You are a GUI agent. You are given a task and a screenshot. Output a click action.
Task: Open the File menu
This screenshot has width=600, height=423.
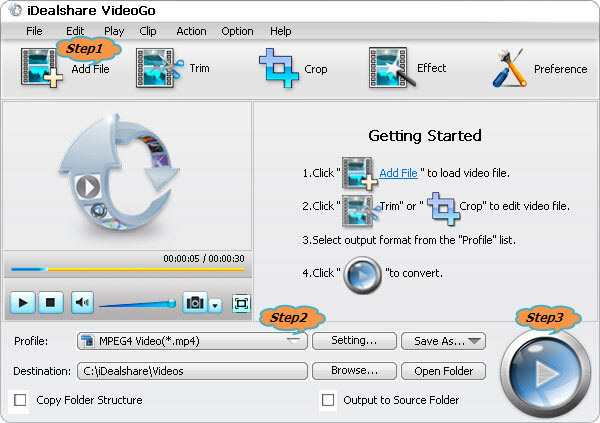tap(34, 31)
